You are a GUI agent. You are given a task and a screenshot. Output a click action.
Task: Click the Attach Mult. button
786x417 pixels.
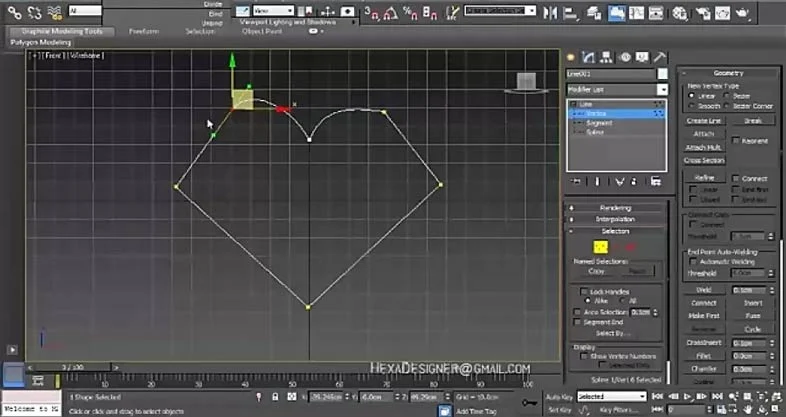704,147
